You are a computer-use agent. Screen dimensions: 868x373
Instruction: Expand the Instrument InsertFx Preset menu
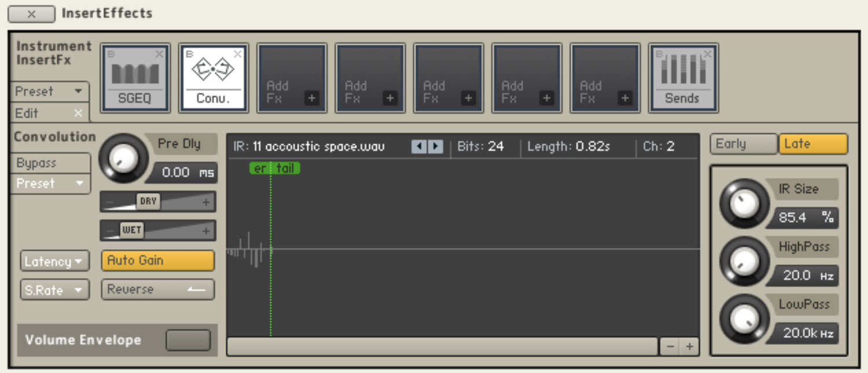pyautogui.click(x=50, y=91)
